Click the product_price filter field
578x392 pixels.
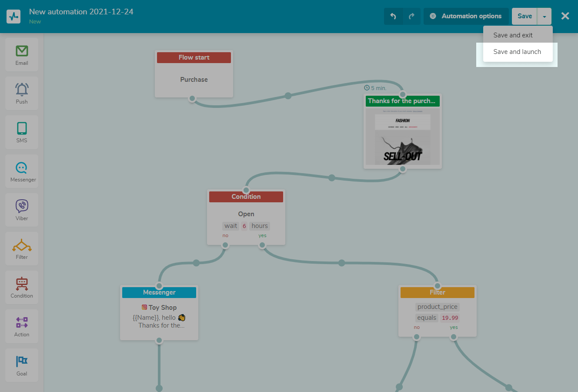pos(438,307)
